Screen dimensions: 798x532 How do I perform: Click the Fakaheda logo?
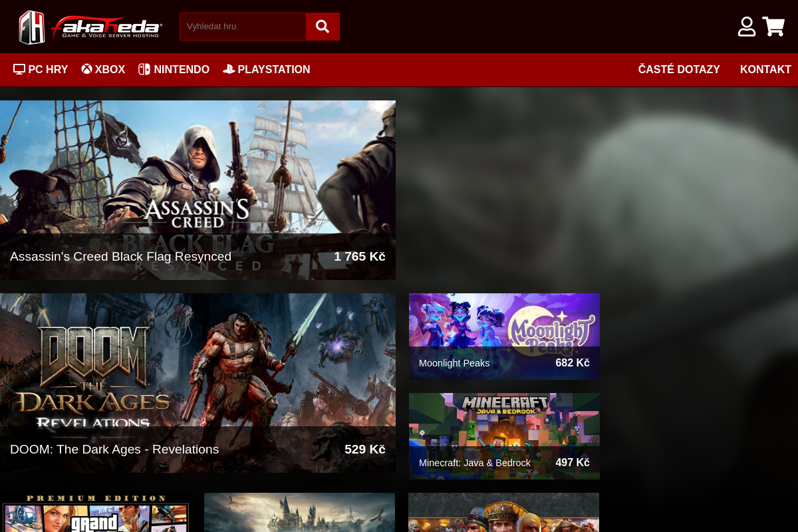(90, 27)
